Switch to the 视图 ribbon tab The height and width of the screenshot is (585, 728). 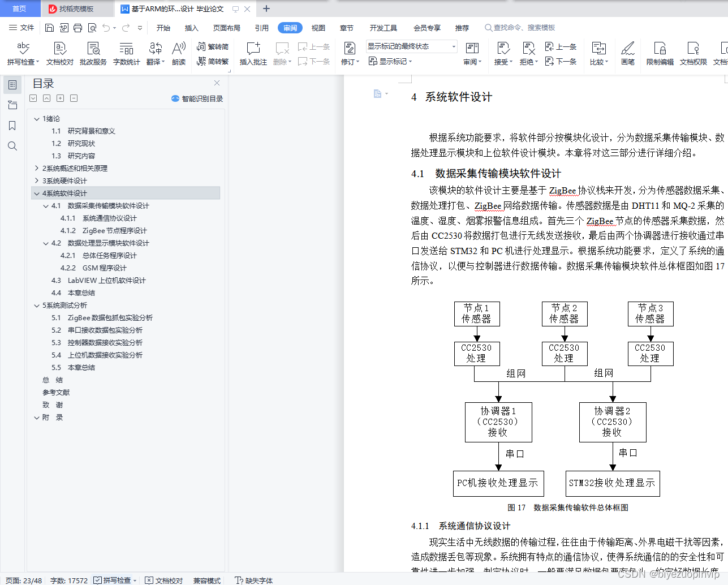tap(318, 28)
